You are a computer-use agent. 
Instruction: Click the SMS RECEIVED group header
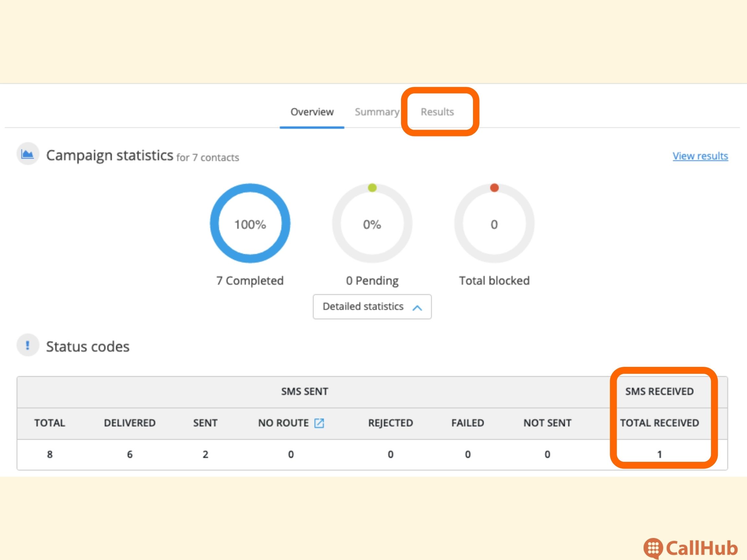[x=659, y=391]
